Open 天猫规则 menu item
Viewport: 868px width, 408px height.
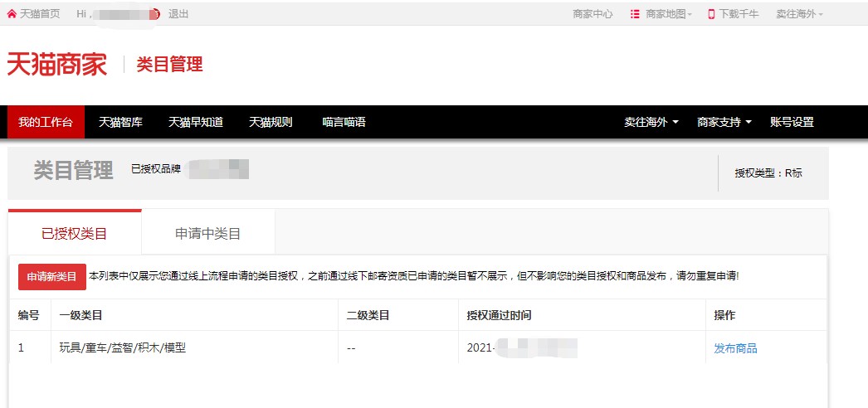pyautogui.click(x=271, y=122)
